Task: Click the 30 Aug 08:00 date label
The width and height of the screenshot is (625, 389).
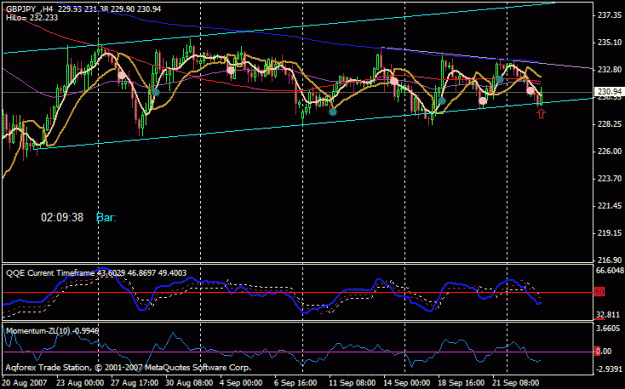Action: pyautogui.click(x=190, y=383)
